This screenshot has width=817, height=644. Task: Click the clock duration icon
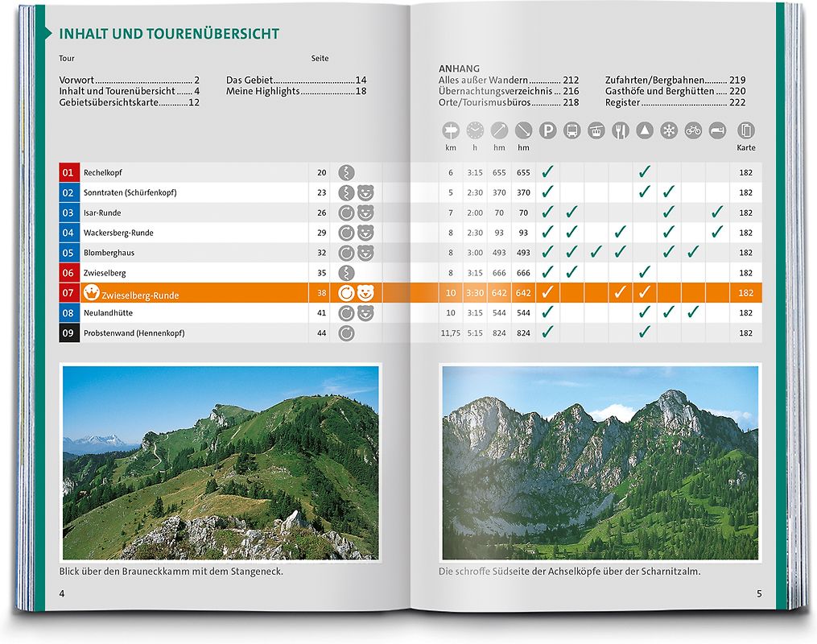coord(475,130)
